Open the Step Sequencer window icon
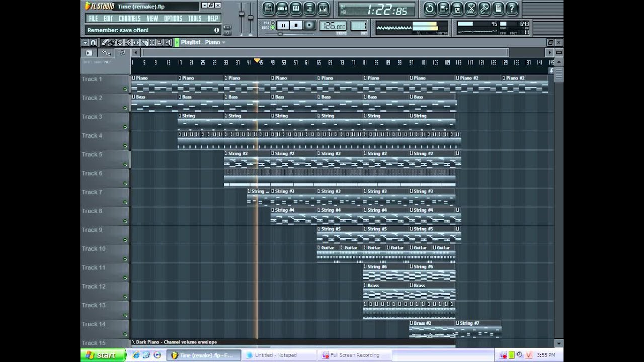Image resolution: width=644 pixels, height=362 pixels. [282, 9]
